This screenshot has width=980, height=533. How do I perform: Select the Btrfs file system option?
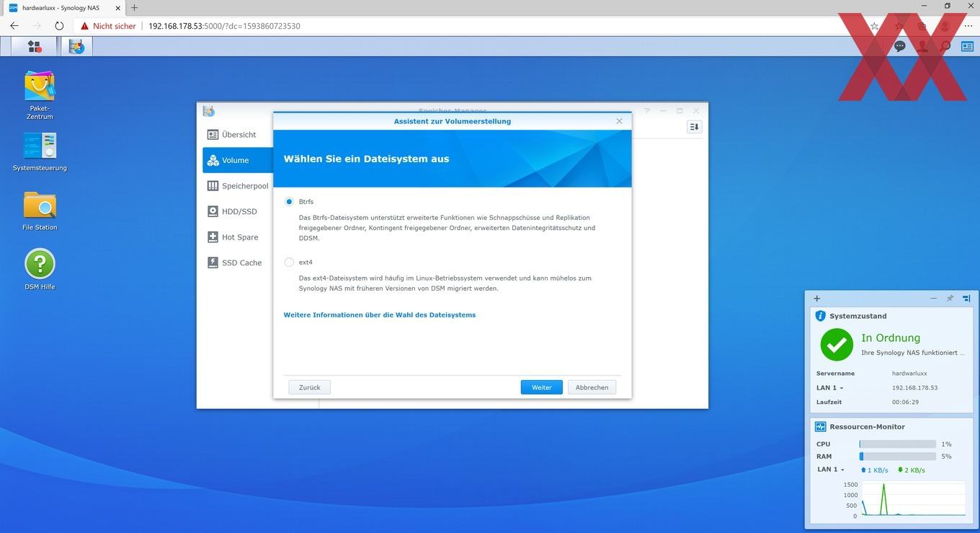pos(289,202)
